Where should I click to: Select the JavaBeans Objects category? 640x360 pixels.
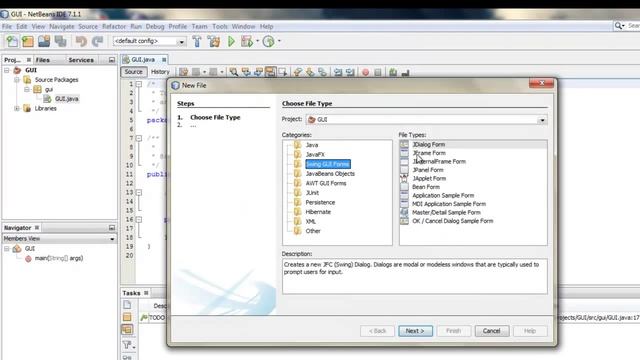[x=330, y=174]
